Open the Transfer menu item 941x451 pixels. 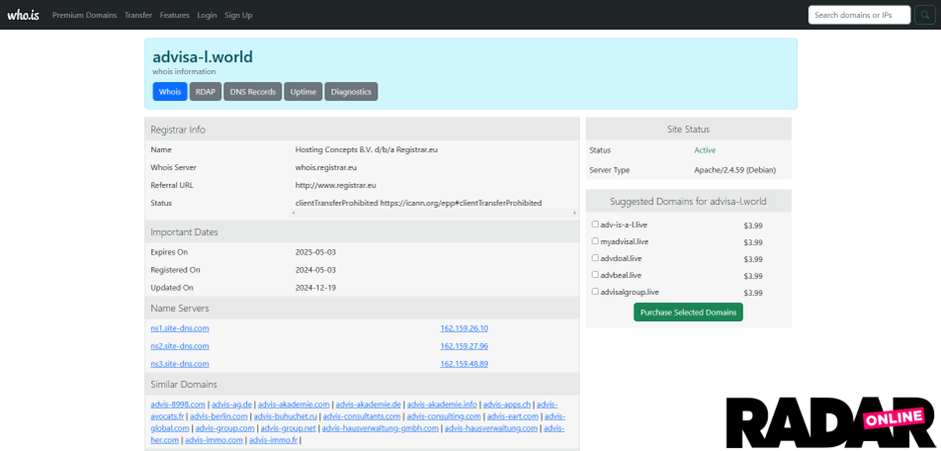point(138,16)
